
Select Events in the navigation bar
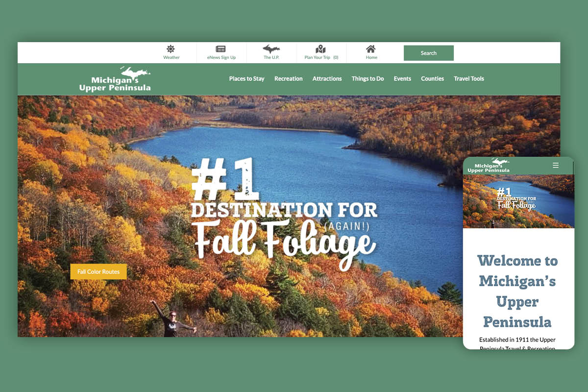click(402, 79)
